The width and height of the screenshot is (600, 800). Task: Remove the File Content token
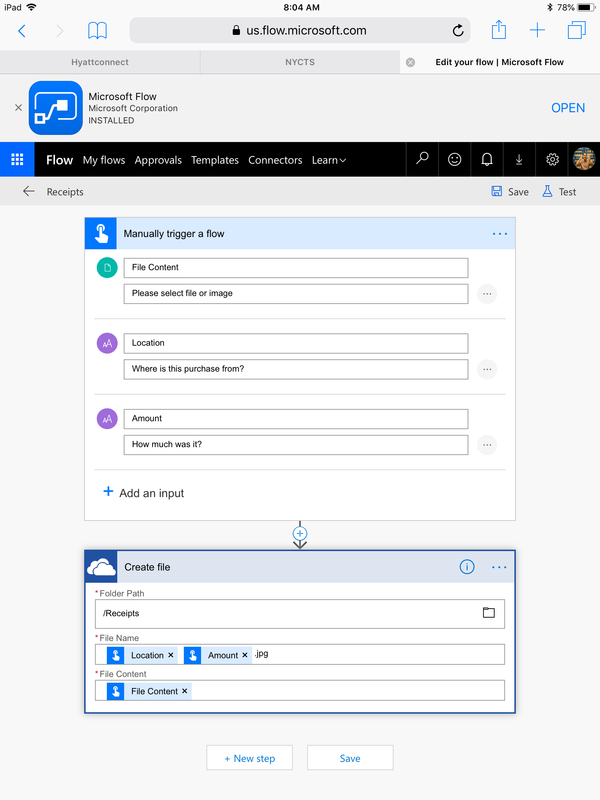[x=185, y=691]
